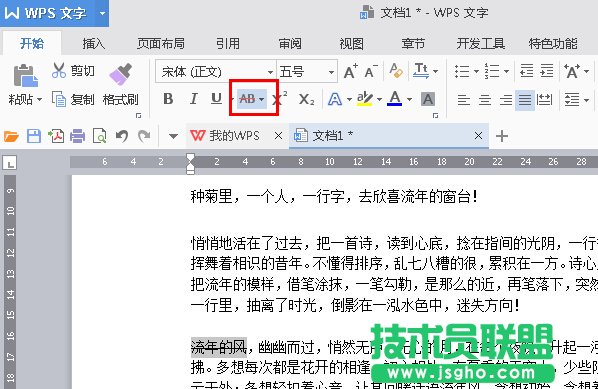Apply subscript formatting
The height and width of the screenshot is (389, 598).
coord(307,100)
